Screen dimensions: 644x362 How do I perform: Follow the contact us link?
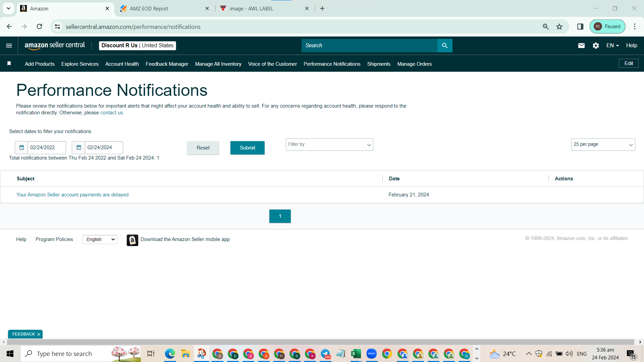pos(112,113)
